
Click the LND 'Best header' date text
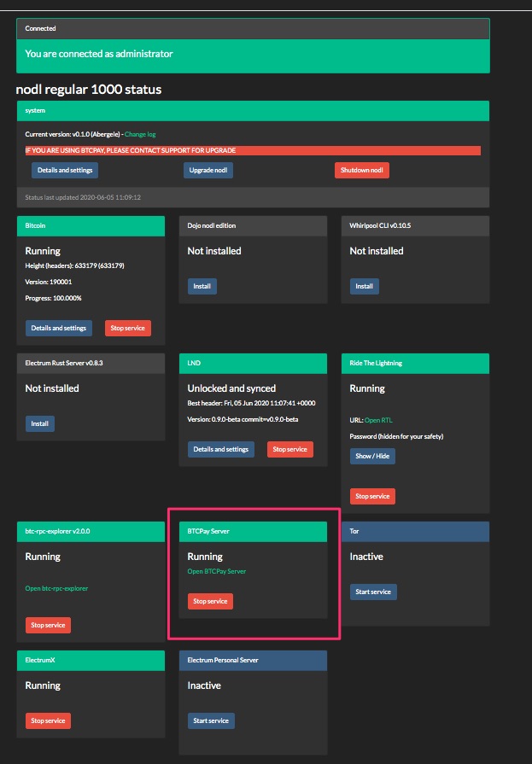coord(251,403)
